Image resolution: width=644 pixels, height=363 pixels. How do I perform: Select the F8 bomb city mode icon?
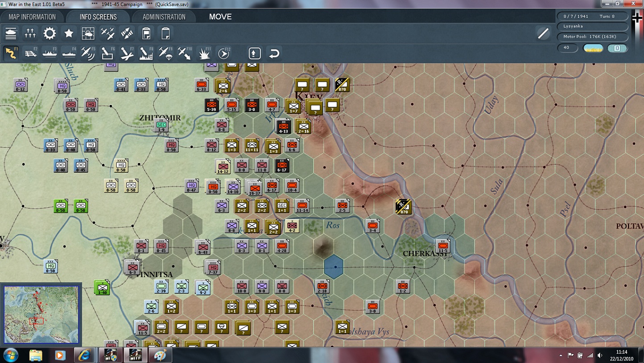(146, 53)
